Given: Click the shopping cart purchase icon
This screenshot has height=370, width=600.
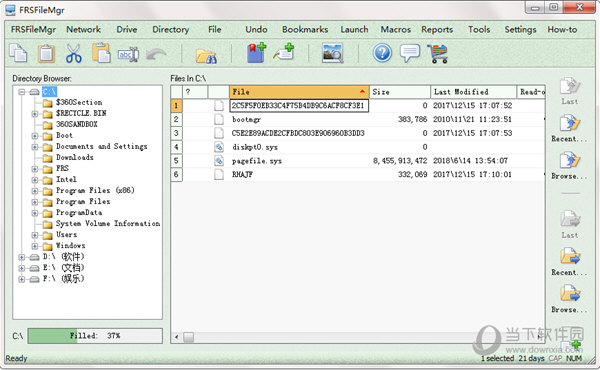Looking at the screenshot, I should (438, 54).
